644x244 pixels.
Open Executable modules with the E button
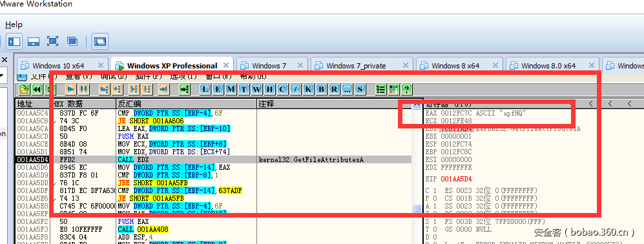[218, 89]
